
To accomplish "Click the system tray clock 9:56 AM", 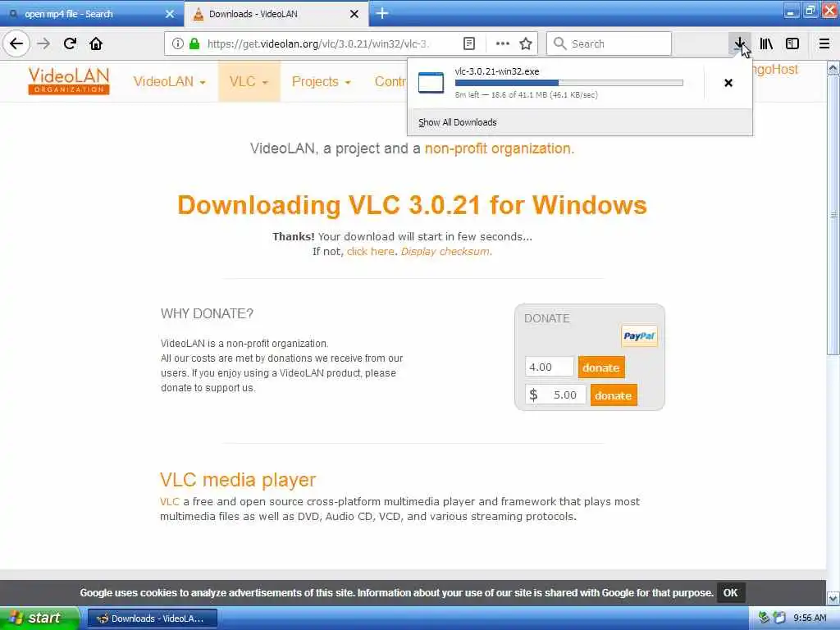I will (x=810, y=619).
